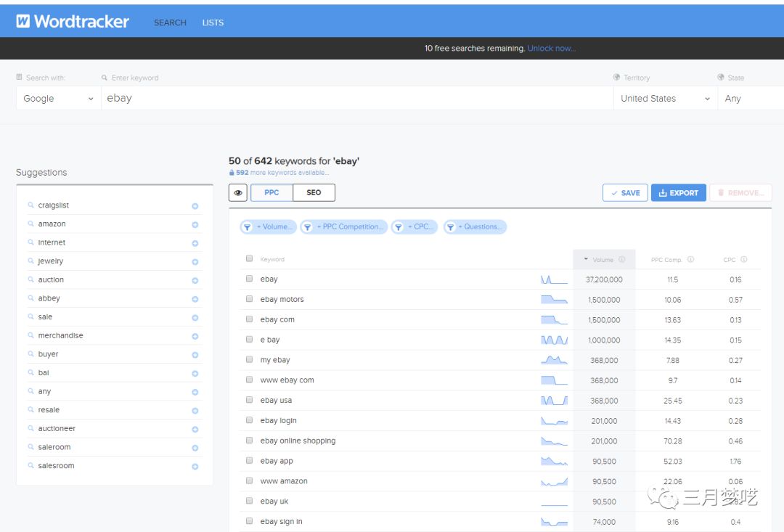This screenshot has height=532, width=784.
Task: Add internet suggestion with its plus icon
Action: 195,243
